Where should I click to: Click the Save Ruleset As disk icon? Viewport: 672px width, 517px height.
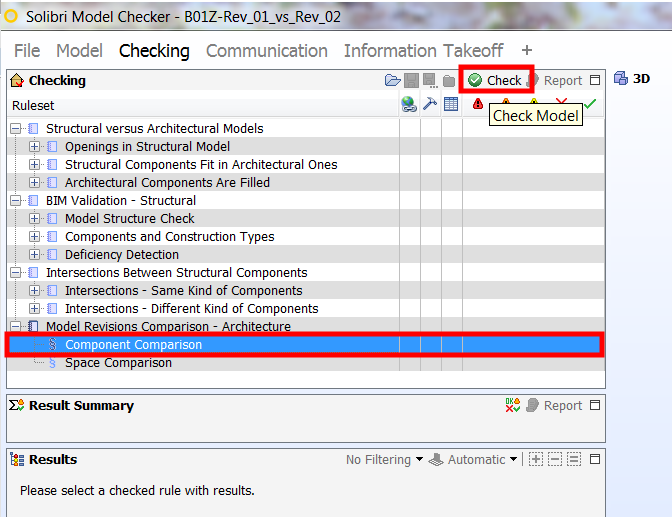click(430, 80)
